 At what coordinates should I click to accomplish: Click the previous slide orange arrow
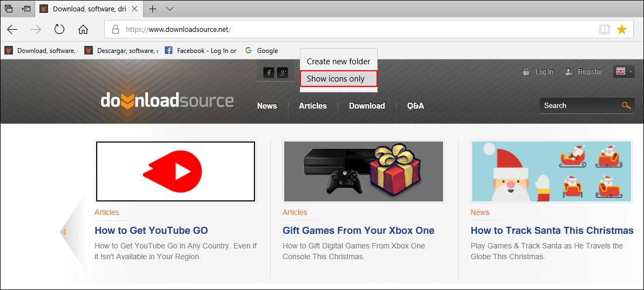coord(64,232)
